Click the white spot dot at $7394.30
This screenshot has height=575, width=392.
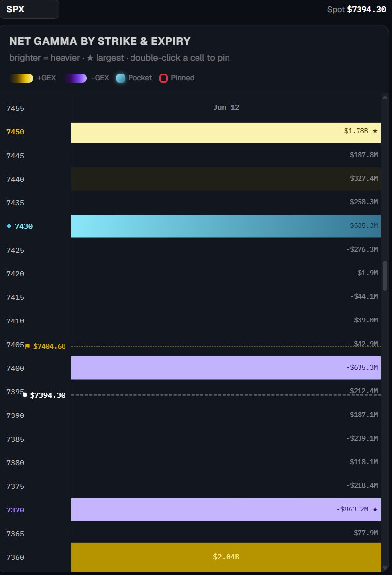point(25,395)
